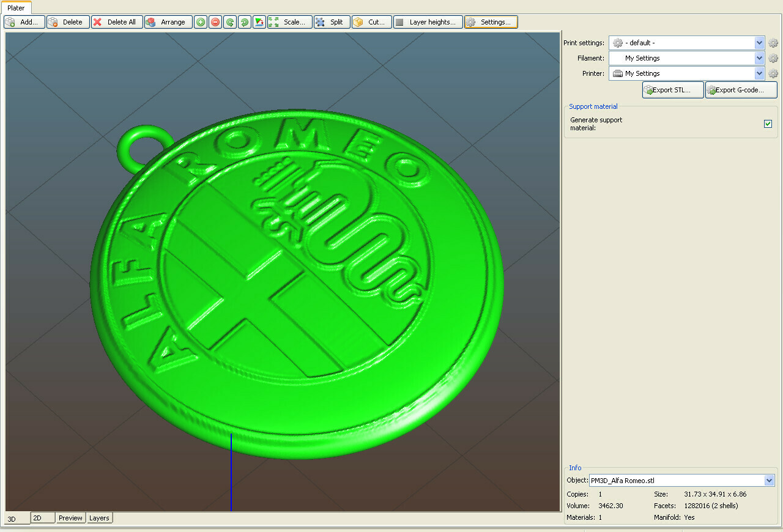Open the Filament preset dropdown
This screenshot has width=783, height=532.
(x=759, y=58)
